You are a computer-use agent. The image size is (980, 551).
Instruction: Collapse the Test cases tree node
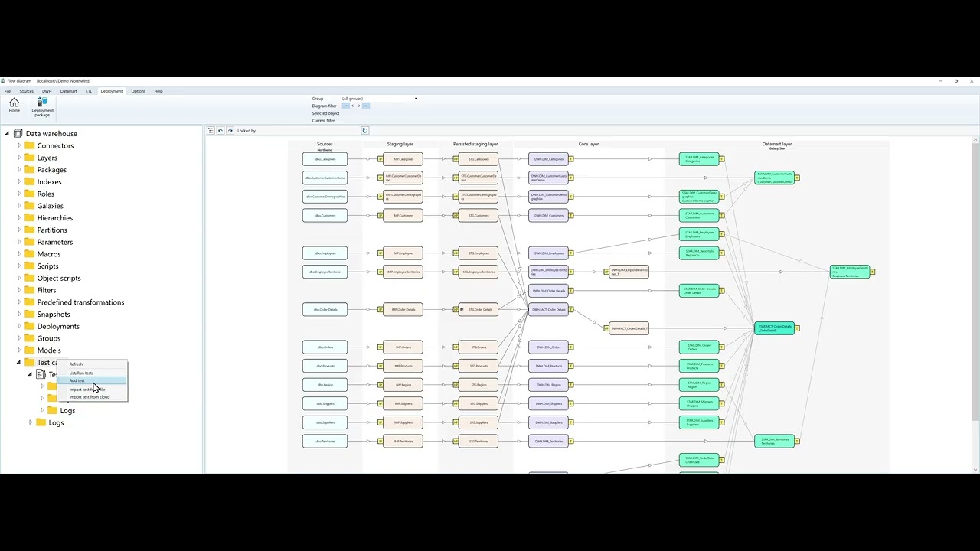point(19,362)
